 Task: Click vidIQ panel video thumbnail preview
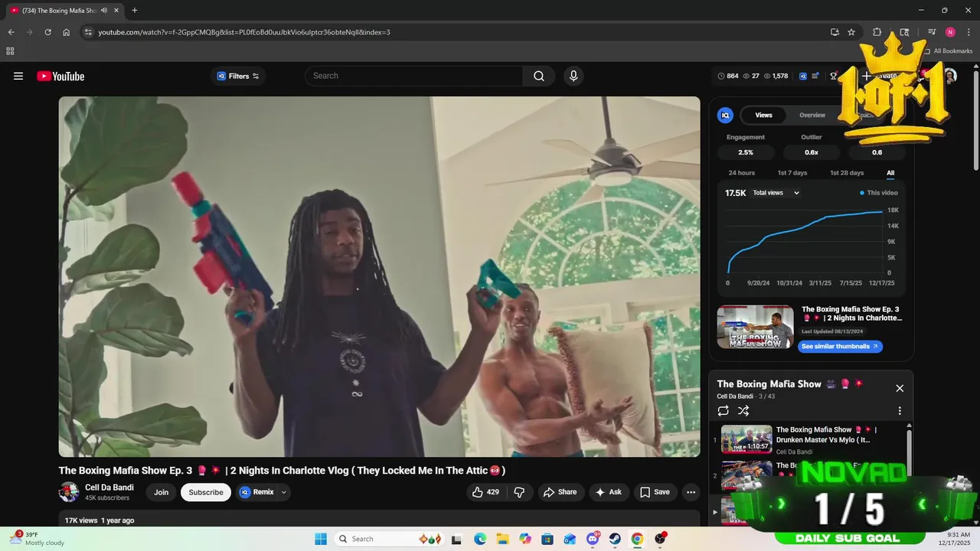[x=755, y=327]
